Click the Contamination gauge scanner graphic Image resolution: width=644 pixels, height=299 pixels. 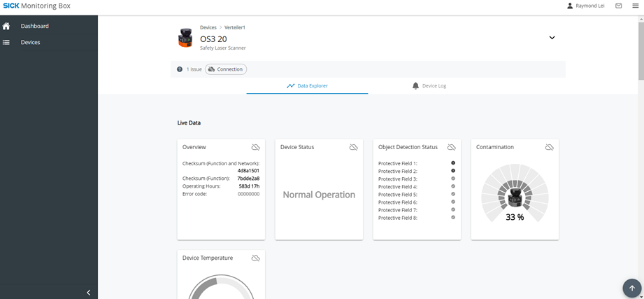515,197
